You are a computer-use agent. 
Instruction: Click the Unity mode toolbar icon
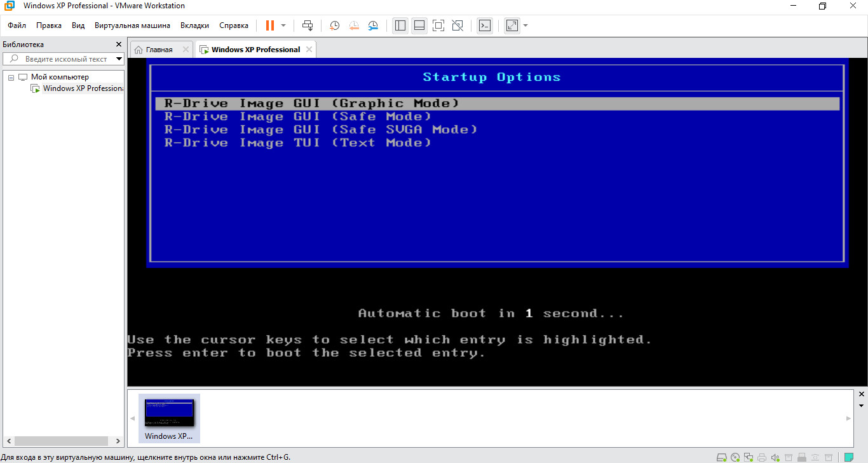(457, 25)
